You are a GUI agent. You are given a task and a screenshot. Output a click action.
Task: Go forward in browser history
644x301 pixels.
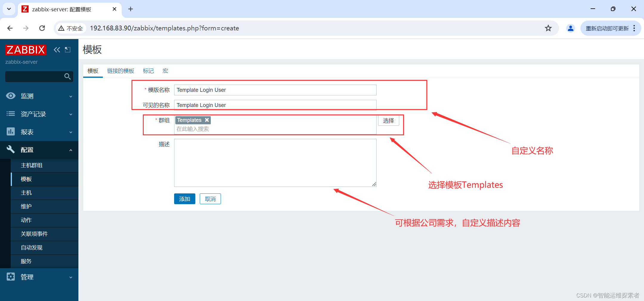coord(26,28)
